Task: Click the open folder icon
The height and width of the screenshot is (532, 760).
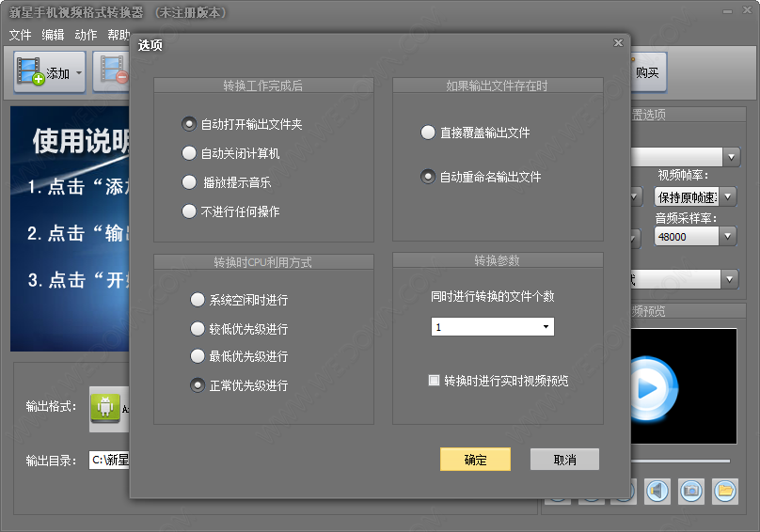Action: click(x=725, y=491)
